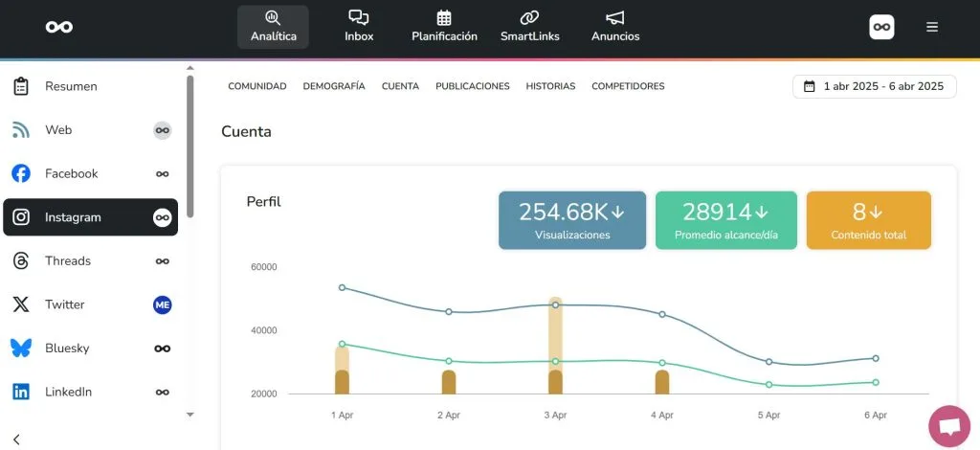Open SmartLinks in top navigation
The image size is (980, 450).
[530, 27]
